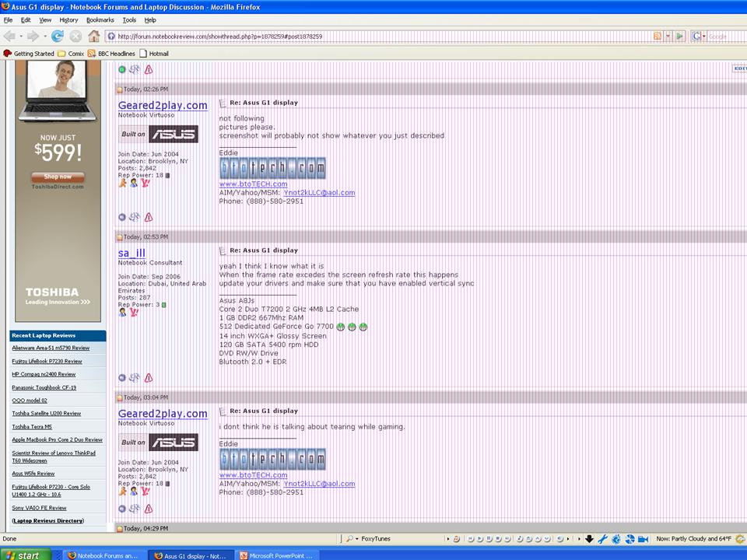
Task: Click the Forward navigation arrow
Action: point(33,37)
